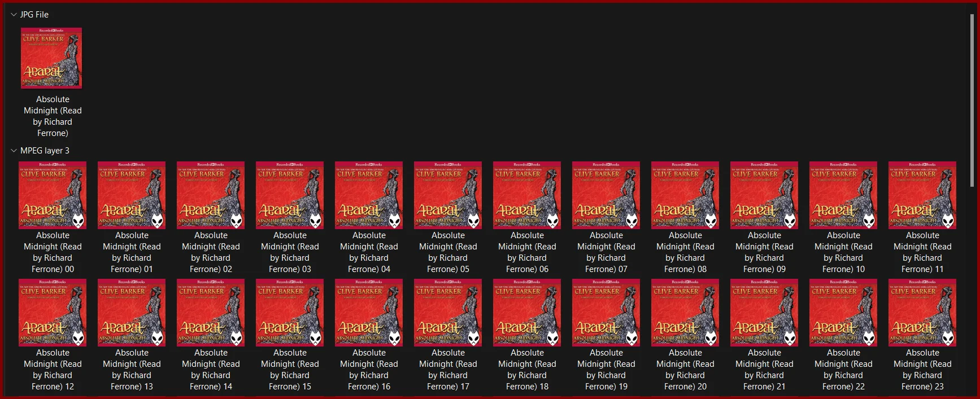Screen dimensions: 980x399
Task: Click the JPG File group header label
Action: (x=34, y=15)
